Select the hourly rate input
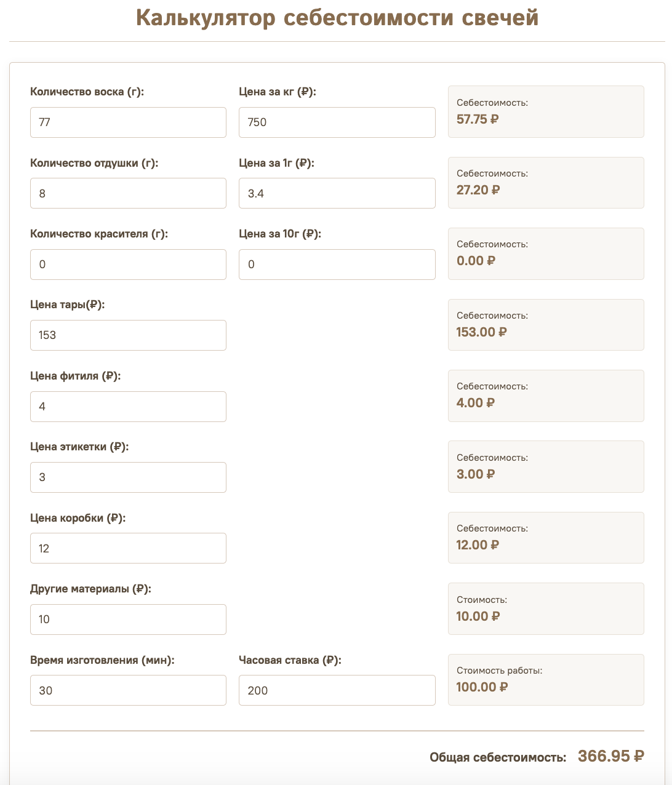The width and height of the screenshot is (672, 785). pyautogui.click(x=337, y=690)
